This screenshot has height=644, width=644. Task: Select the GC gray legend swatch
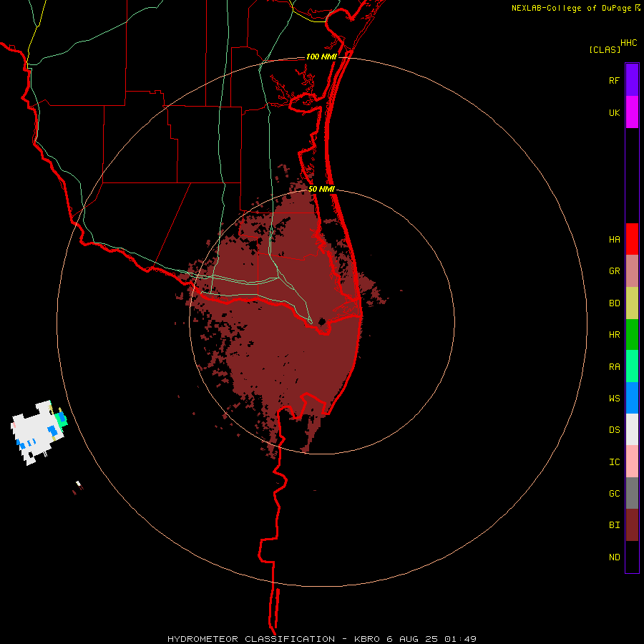pos(632,493)
